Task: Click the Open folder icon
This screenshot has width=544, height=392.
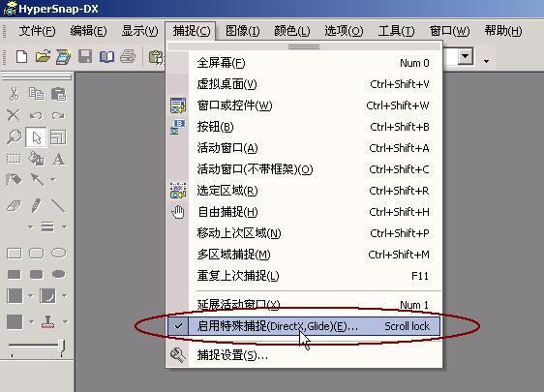Action: [43, 56]
